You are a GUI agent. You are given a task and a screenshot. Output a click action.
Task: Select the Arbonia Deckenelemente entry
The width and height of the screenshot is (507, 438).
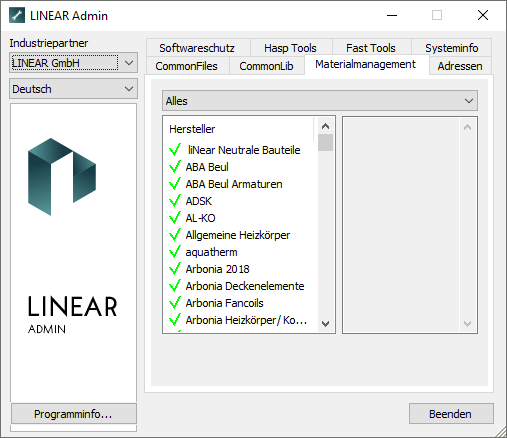click(x=245, y=286)
